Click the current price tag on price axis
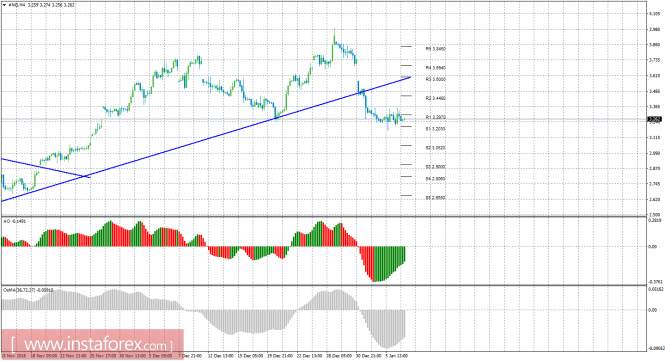 coord(654,120)
